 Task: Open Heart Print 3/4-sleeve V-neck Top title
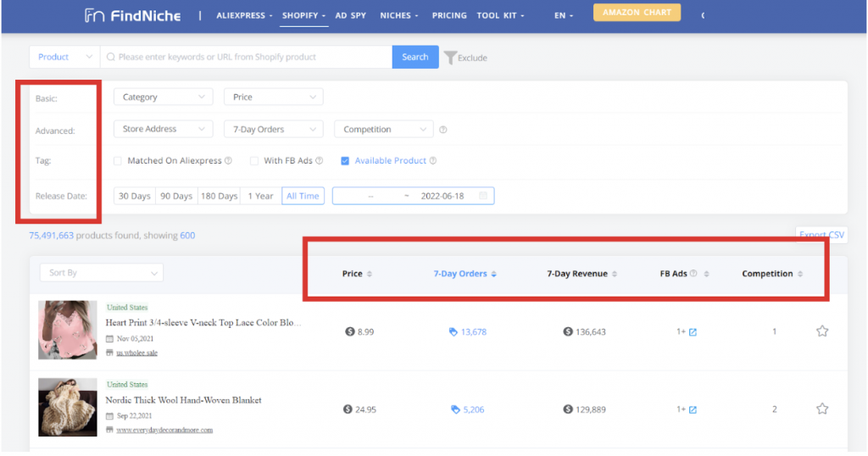(203, 323)
